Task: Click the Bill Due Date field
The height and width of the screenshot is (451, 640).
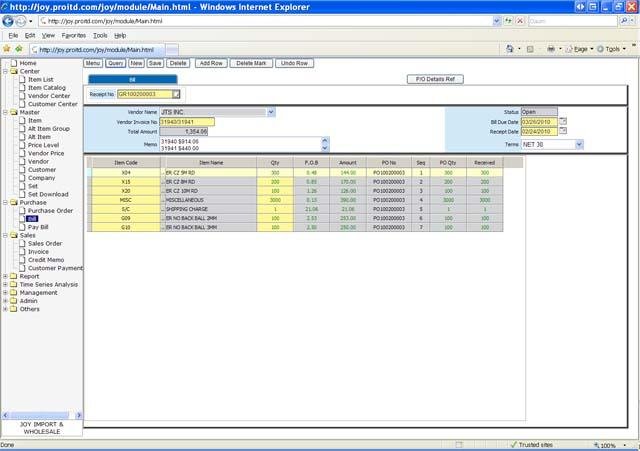Action: point(539,122)
